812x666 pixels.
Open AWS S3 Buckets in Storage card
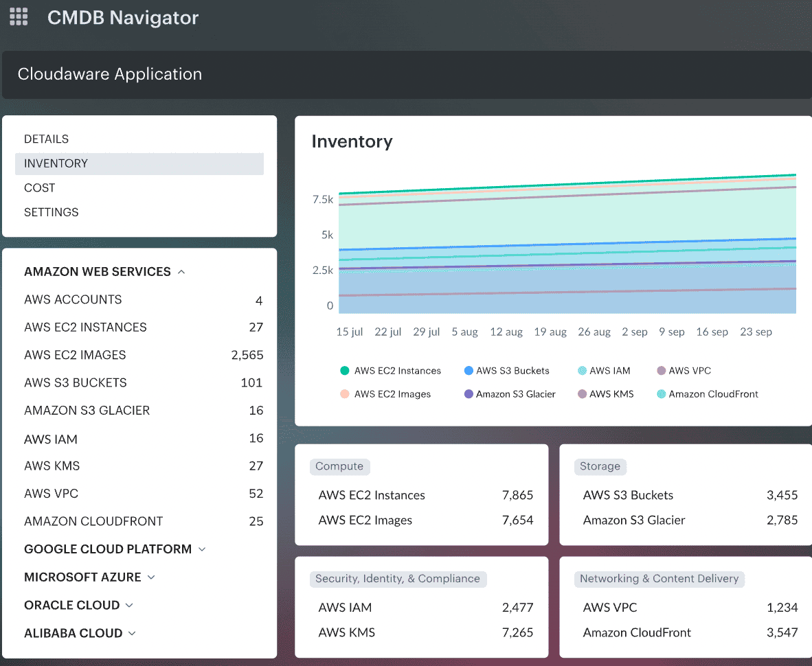point(628,495)
